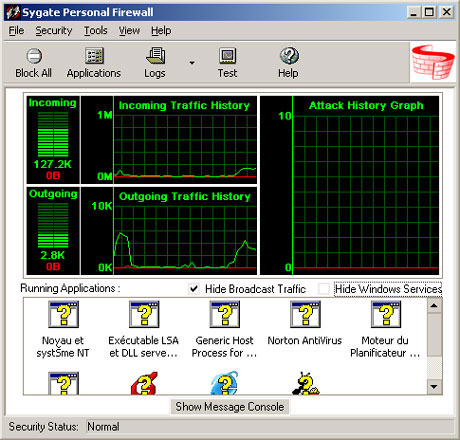Image resolution: width=460 pixels, height=440 pixels.
Task: Check Hide Windows Services
Action: pyautogui.click(x=324, y=289)
